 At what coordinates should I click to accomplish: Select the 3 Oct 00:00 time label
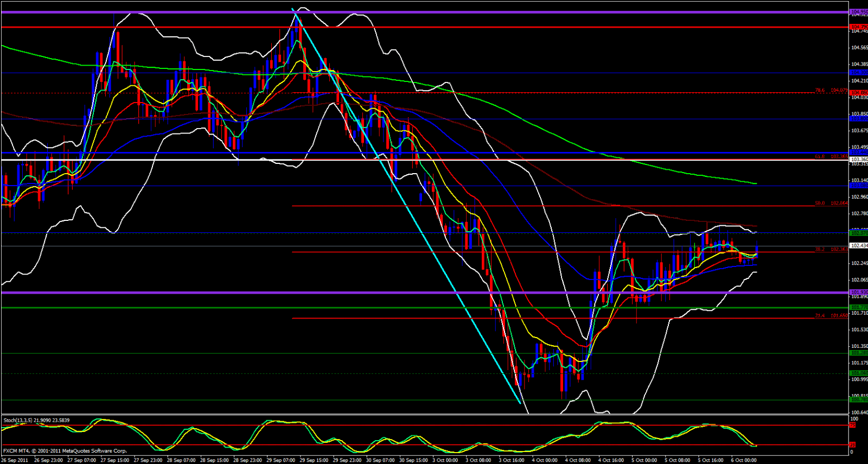[x=445, y=460]
